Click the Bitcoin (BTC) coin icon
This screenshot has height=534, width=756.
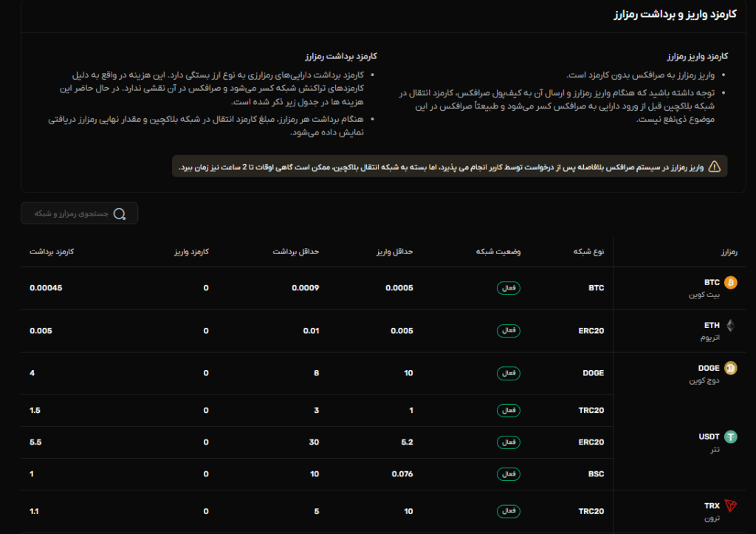[x=731, y=283]
